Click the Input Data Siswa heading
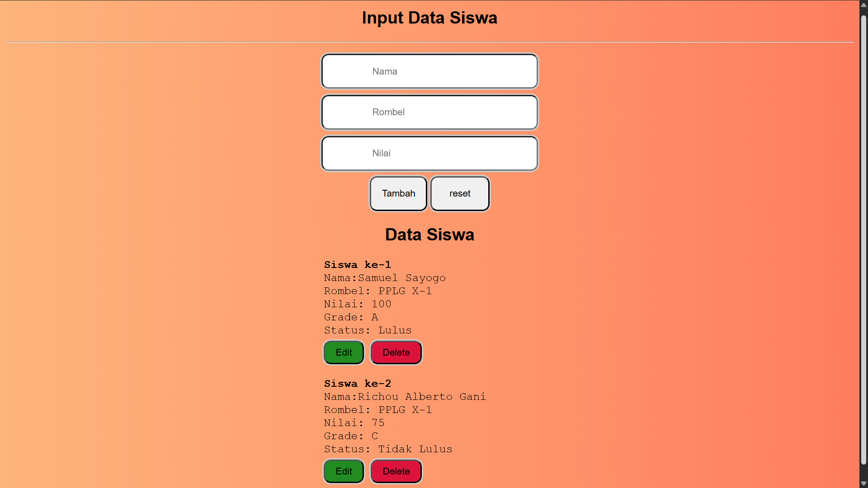 pyautogui.click(x=429, y=18)
